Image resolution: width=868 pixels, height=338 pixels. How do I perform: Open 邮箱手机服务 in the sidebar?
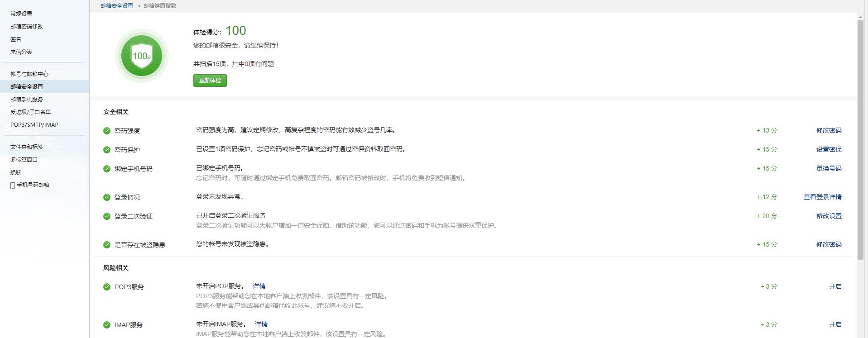click(x=27, y=100)
